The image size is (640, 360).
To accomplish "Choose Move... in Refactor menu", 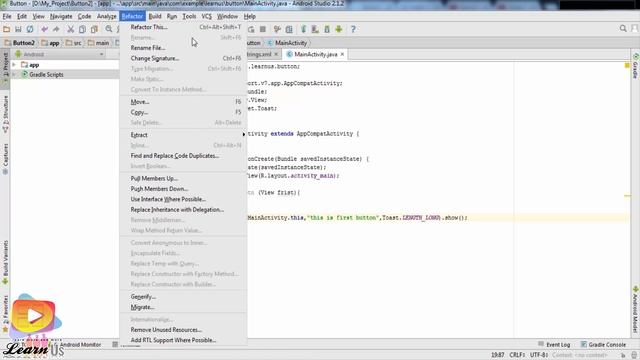I will (184, 102).
